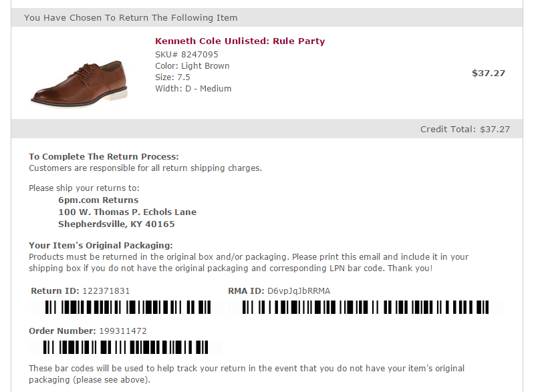
Task: Click the return item header bar
Action: pyautogui.click(x=266, y=17)
